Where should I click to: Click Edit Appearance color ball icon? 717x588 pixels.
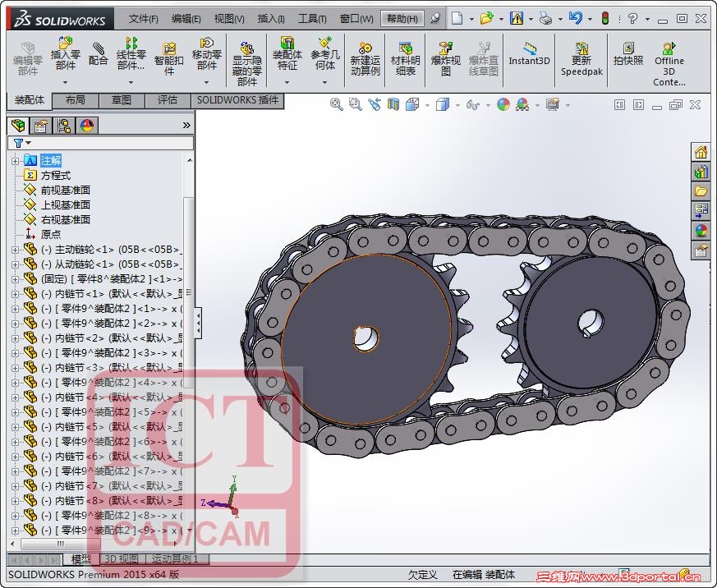[x=503, y=104]
